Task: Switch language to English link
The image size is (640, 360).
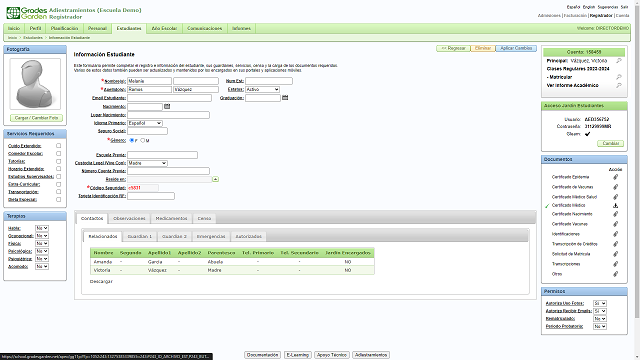Action: click(x=589, y=7)
